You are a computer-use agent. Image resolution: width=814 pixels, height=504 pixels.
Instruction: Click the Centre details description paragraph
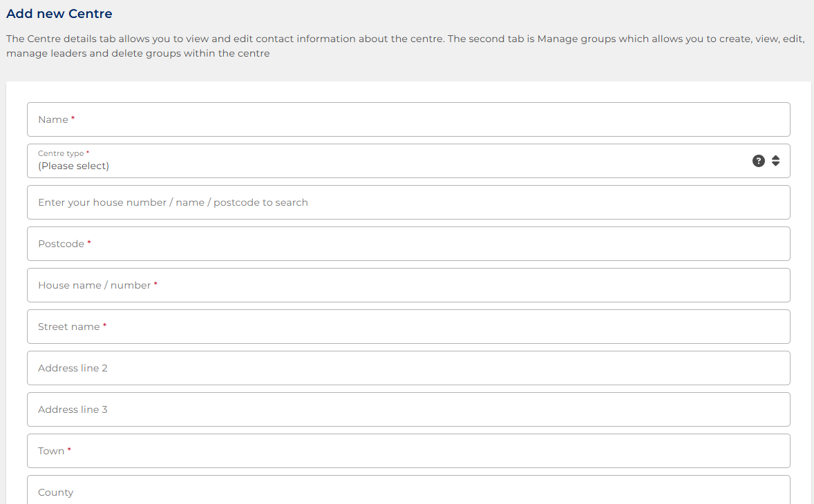coord(406,46)
